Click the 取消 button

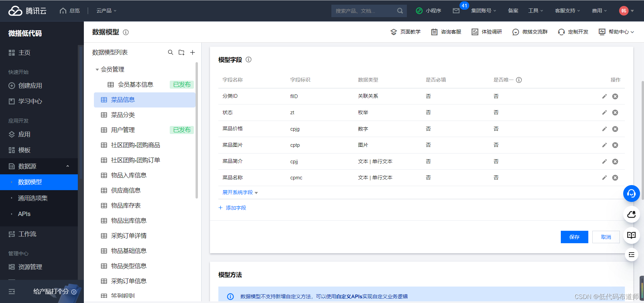coord(606,237)
